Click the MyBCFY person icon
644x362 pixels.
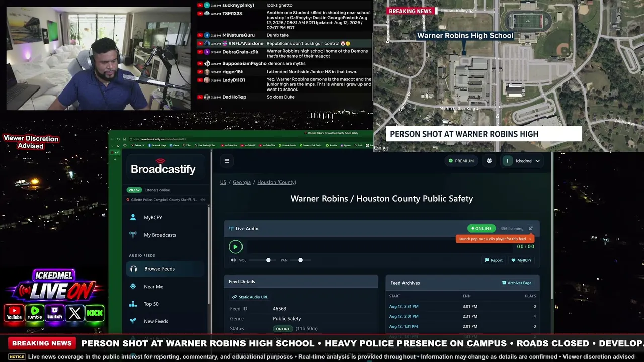coord(133,217)
